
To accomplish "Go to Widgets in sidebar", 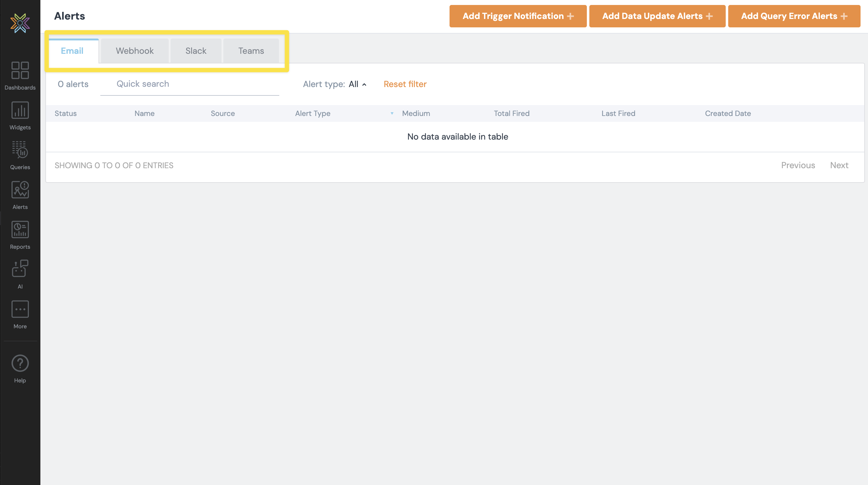I will coord(20,115).
